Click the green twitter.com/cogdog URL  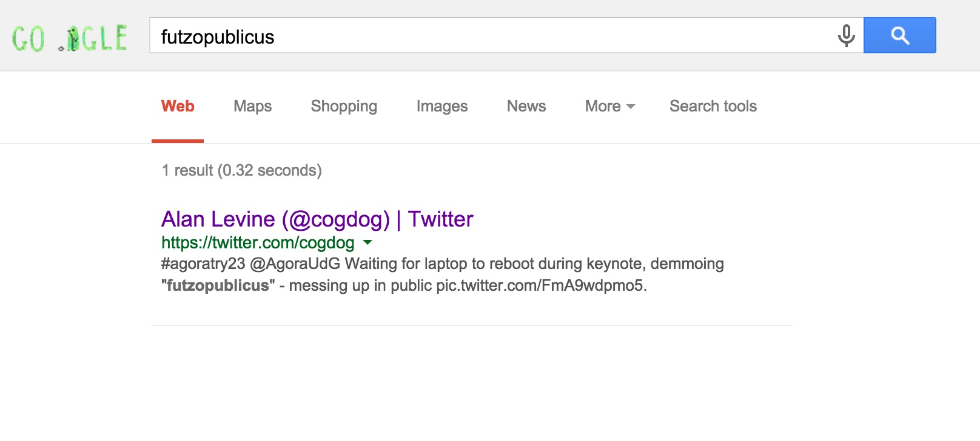coord(258,243)
